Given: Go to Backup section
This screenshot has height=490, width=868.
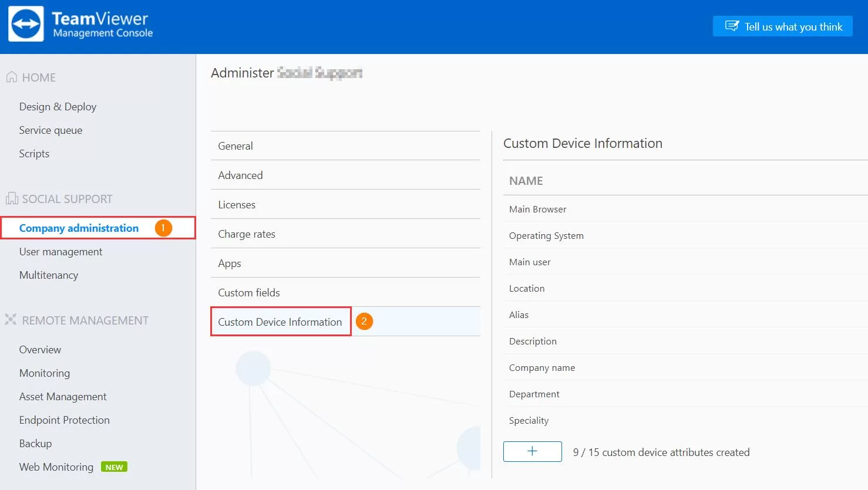Looking at the screenshot, I should 35,443.
